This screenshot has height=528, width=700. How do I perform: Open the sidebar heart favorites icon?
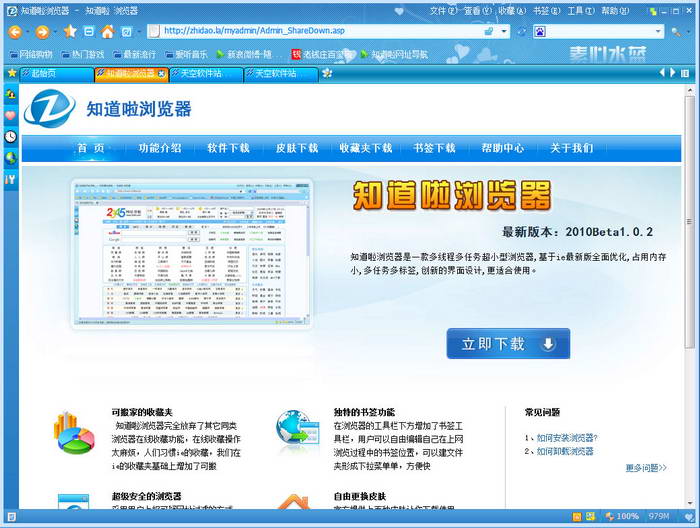(x=10, y=116)
